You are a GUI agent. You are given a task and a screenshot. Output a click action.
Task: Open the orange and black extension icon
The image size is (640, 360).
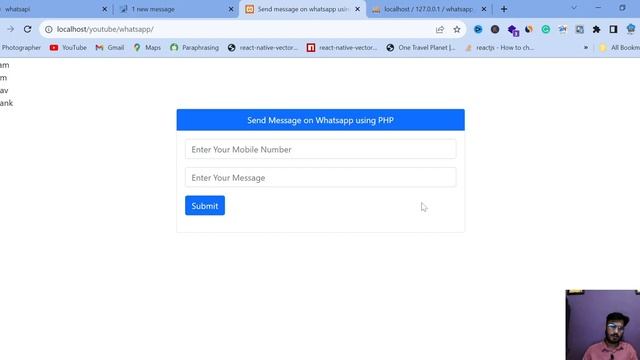(529, 29)
